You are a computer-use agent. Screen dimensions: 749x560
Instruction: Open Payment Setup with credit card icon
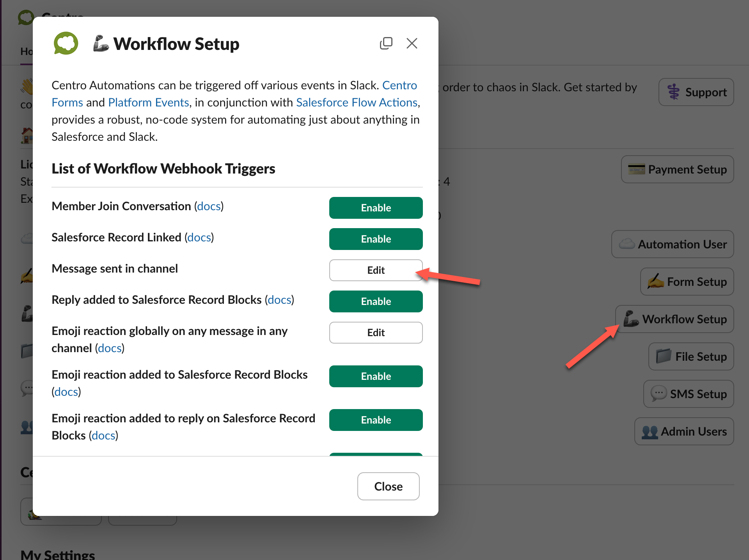(x=677, y=169)
